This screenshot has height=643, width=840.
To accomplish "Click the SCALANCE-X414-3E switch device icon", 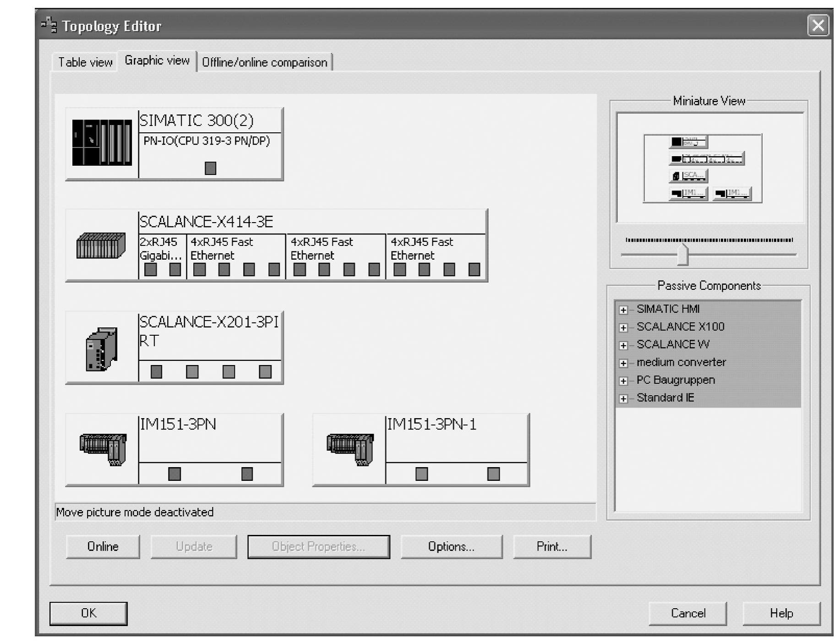I will point(101,246).
